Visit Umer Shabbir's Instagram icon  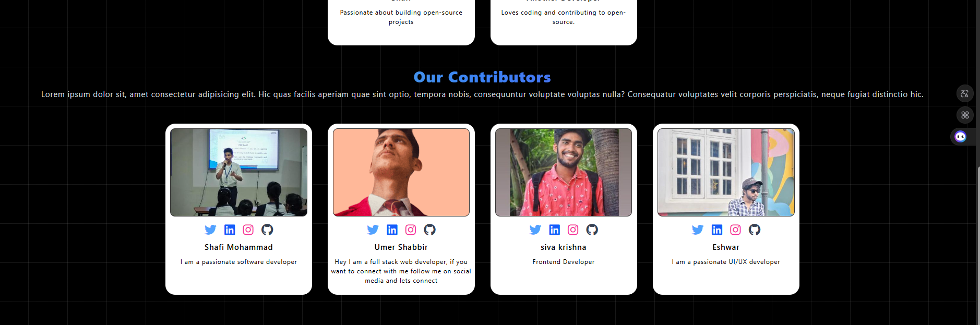point(411,230)
